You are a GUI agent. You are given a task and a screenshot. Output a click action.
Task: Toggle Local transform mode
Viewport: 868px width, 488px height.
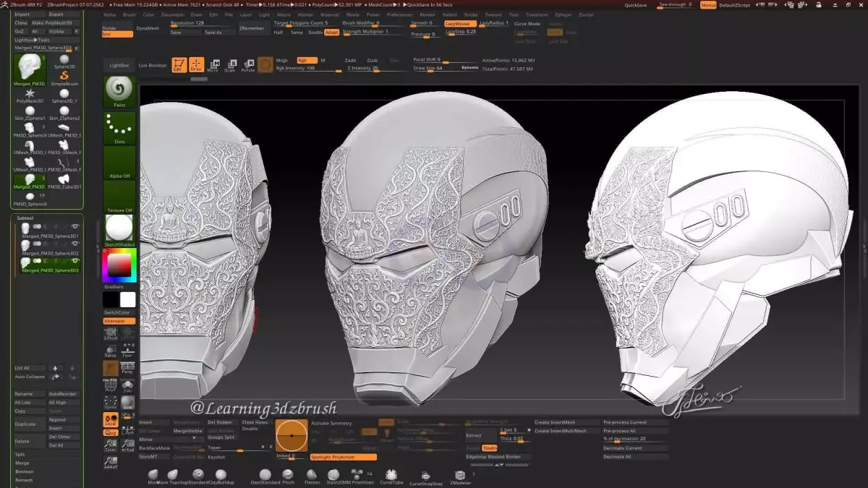tap(110, 419)
